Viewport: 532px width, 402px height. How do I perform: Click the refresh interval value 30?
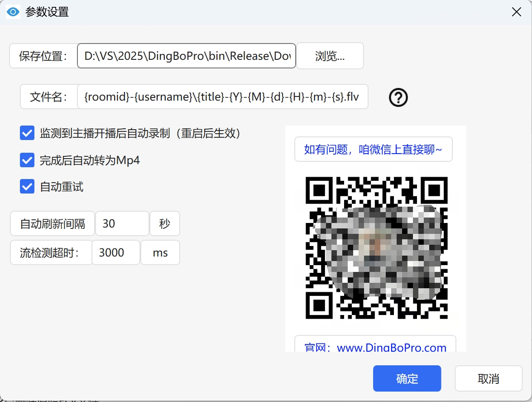click(x=121, y=223)
